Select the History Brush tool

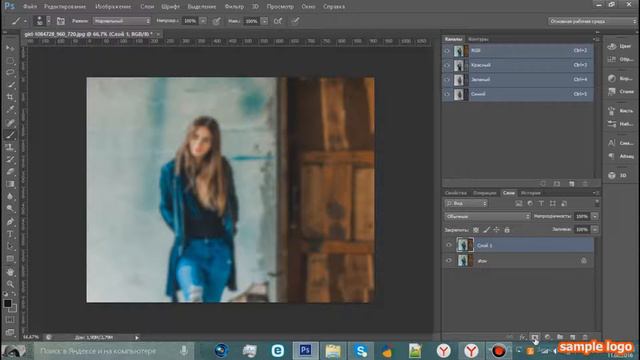(x=10, y=160)
